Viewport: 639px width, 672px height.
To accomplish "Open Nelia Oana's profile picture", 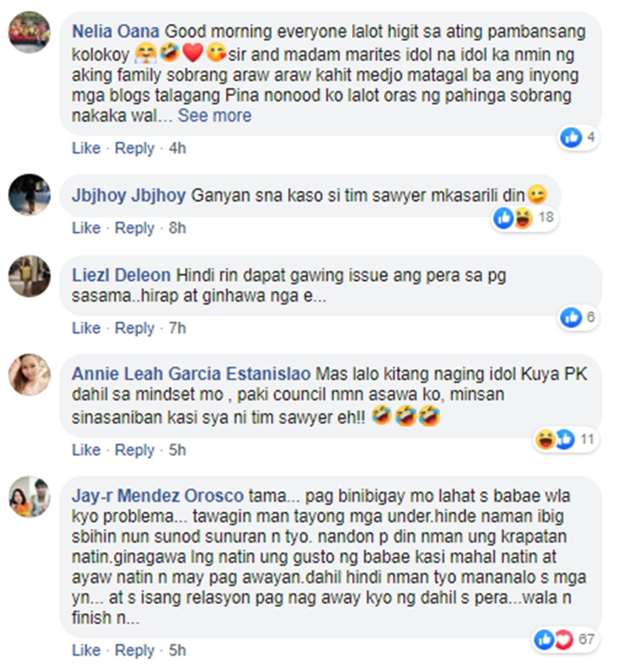I will [x=30, y=32].
